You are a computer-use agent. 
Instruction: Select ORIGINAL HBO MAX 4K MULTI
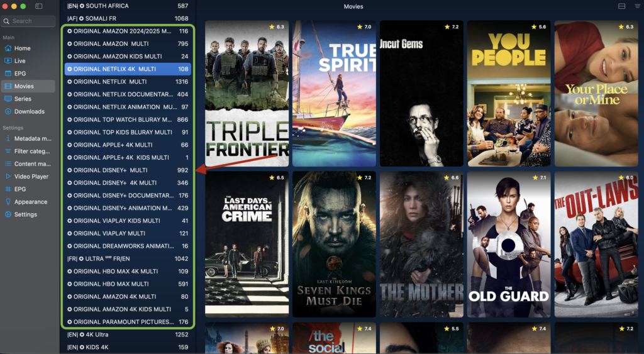(x=128, y=272)
